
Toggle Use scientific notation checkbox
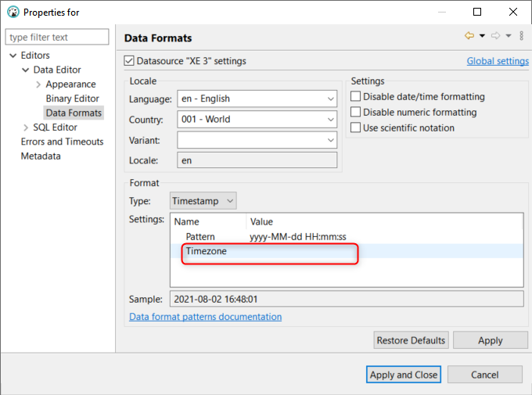click(355, 127)
